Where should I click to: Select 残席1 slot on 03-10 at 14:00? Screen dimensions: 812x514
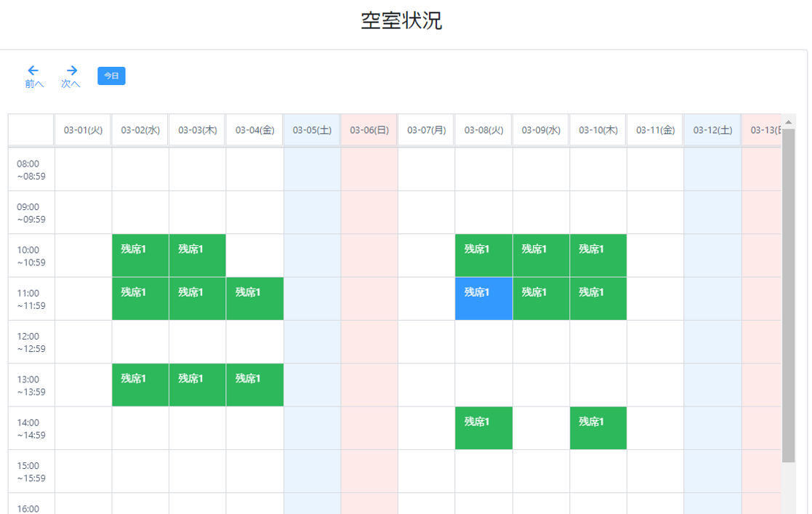[598, 428]
